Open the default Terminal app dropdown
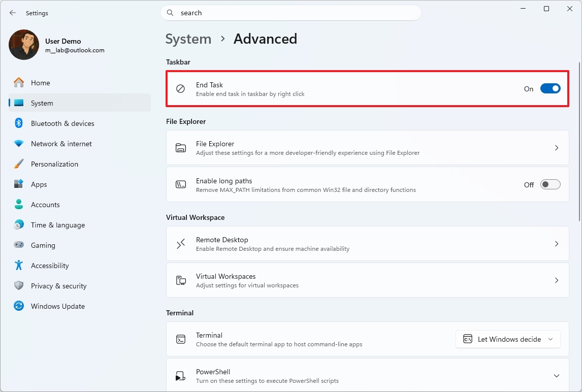This screenshot has height=392, width=582. [x=507, y=339]
